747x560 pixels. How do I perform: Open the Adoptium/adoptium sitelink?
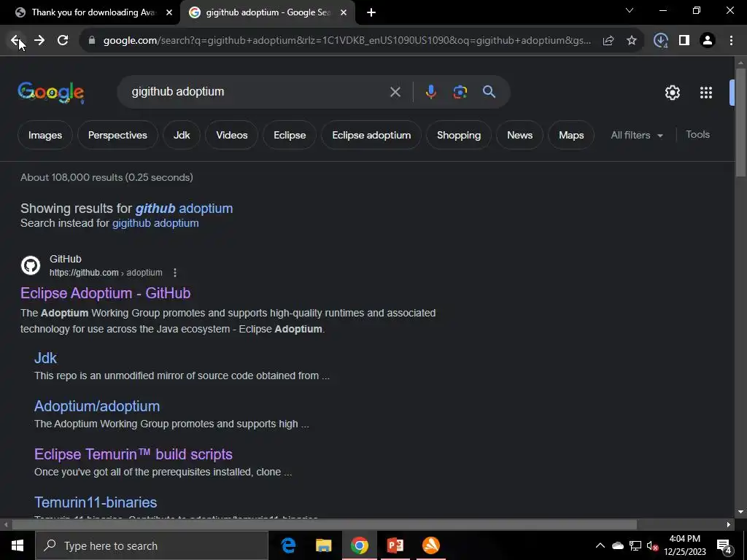pos(97,406)
